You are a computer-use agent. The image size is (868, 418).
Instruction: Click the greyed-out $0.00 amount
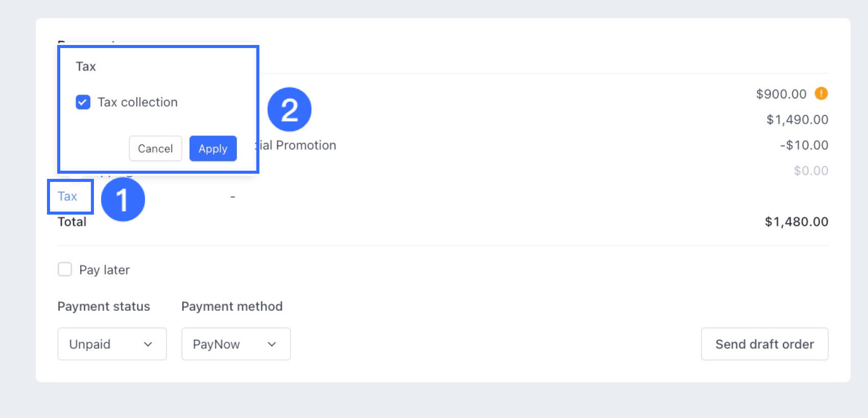tap(811, 171)
